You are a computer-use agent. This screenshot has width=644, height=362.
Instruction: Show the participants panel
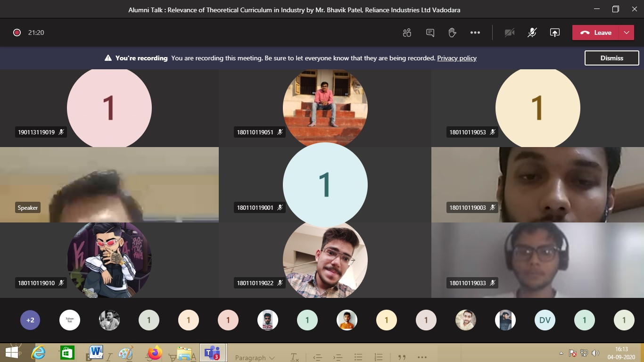(407, 33)
